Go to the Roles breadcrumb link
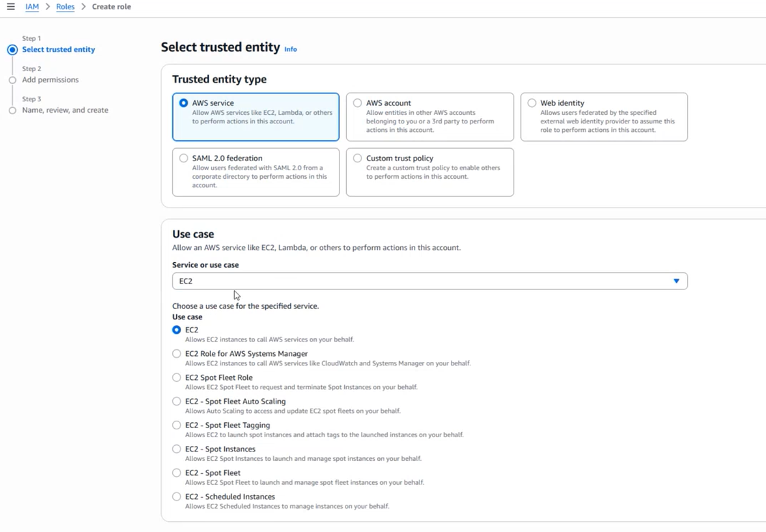The height and width of the screenshot is (532, 766). [65, 6]
